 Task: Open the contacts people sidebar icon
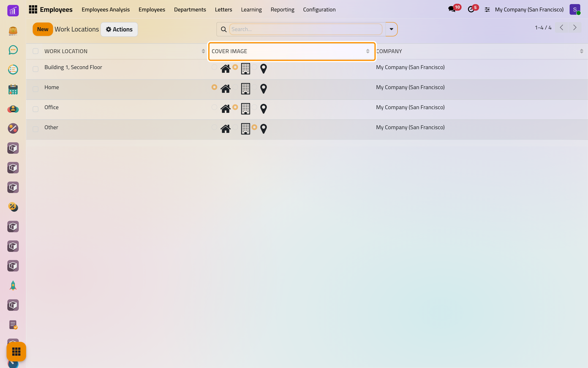pyautogui.click(x=13, y=109)
